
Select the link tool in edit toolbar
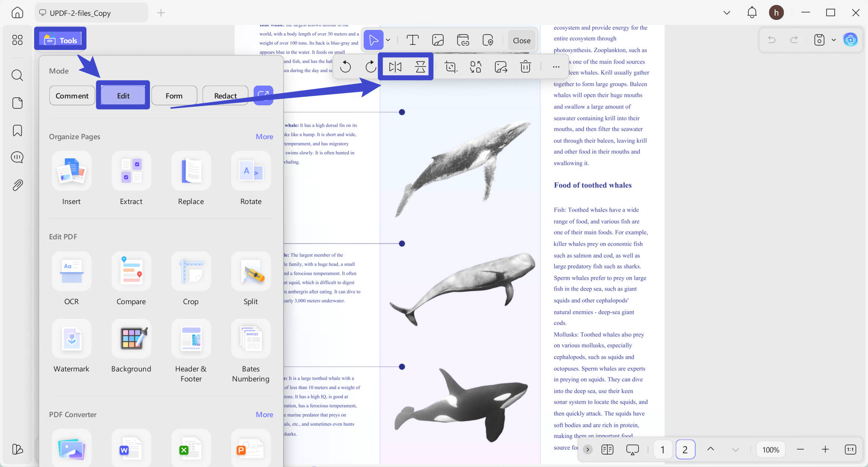(x=463, y=40)
